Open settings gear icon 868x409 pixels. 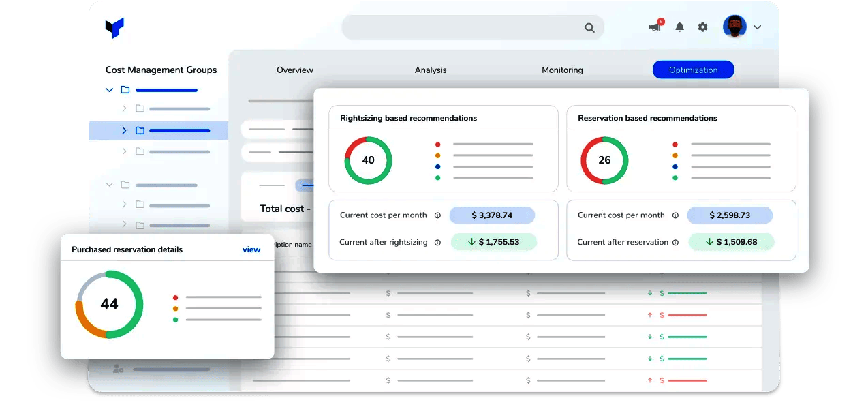(702, 27)
